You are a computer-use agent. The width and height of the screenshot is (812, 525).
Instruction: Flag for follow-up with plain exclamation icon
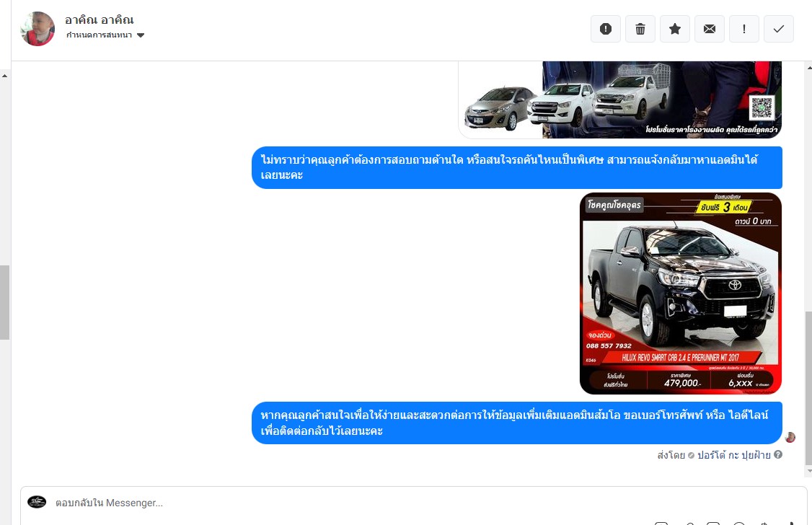(x=744, y=29)
